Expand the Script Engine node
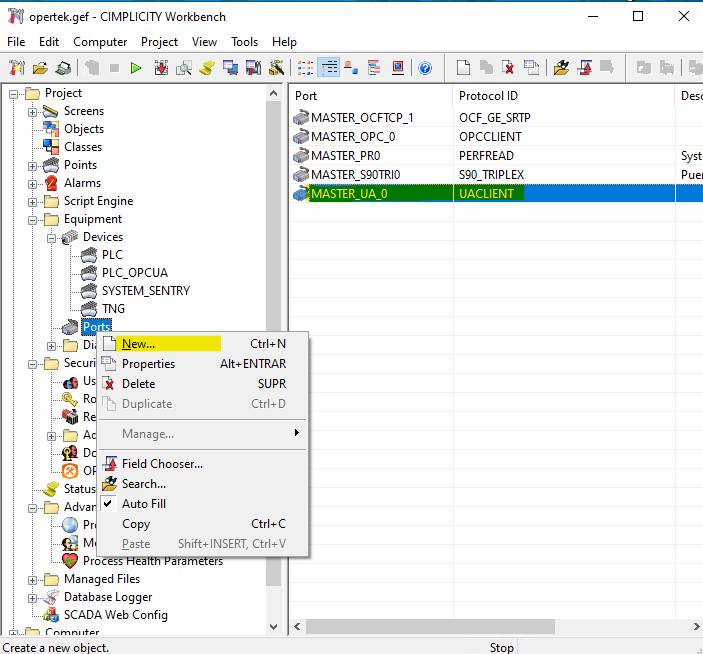703x654 pixels. click(x=32, y=202)
